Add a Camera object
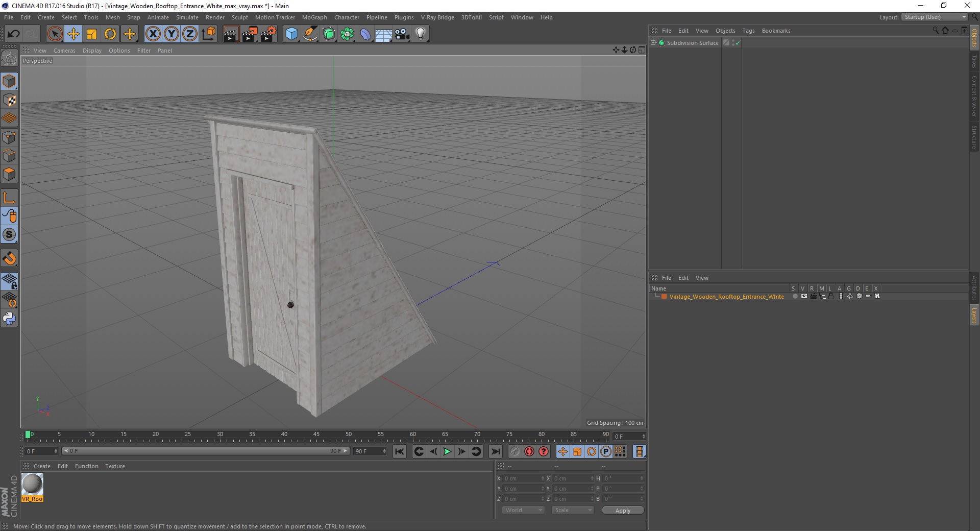Screen dimensions: 980x531 click(x=402, y=34)
